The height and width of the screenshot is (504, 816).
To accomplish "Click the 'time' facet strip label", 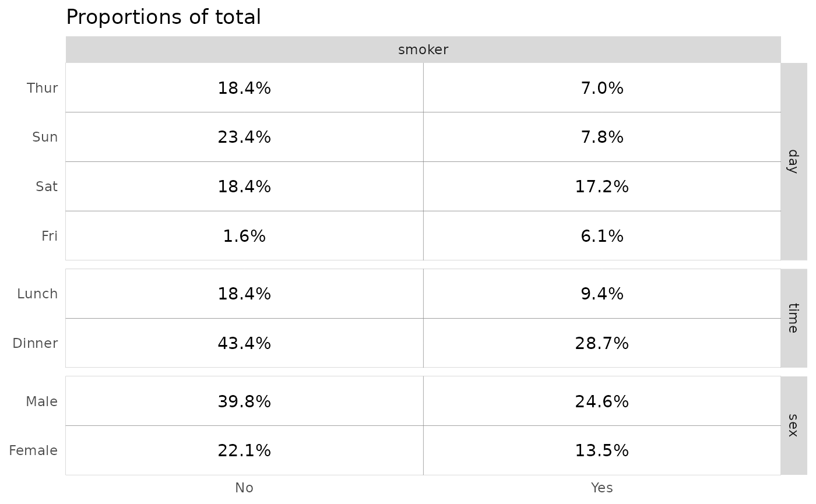I will [793, 318].
